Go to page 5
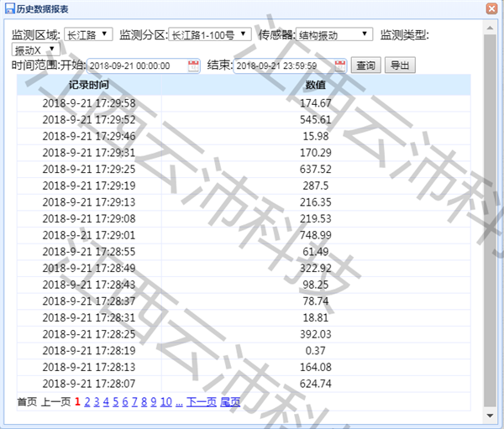The image size is (504, 429). coord(116,401)
